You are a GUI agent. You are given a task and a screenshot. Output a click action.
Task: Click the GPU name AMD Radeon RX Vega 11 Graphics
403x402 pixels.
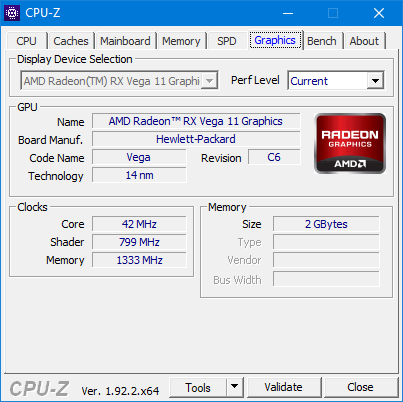pos(196,121)
